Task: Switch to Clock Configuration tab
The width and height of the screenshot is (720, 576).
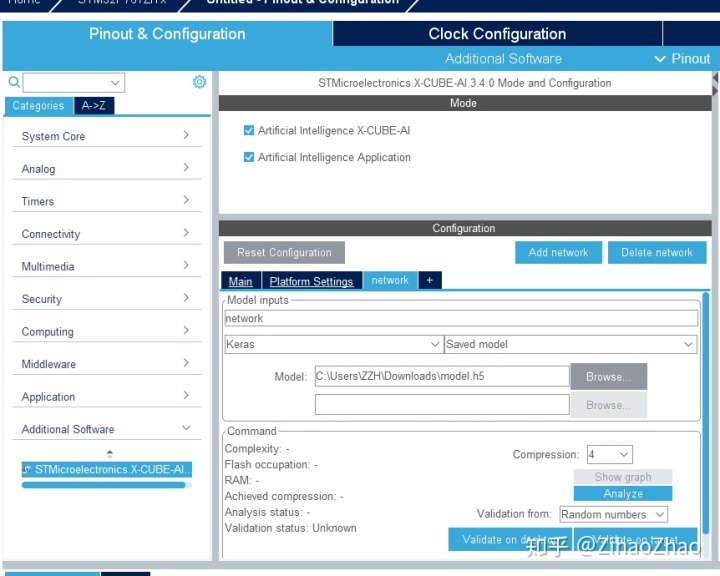Action: coord(497,34)
